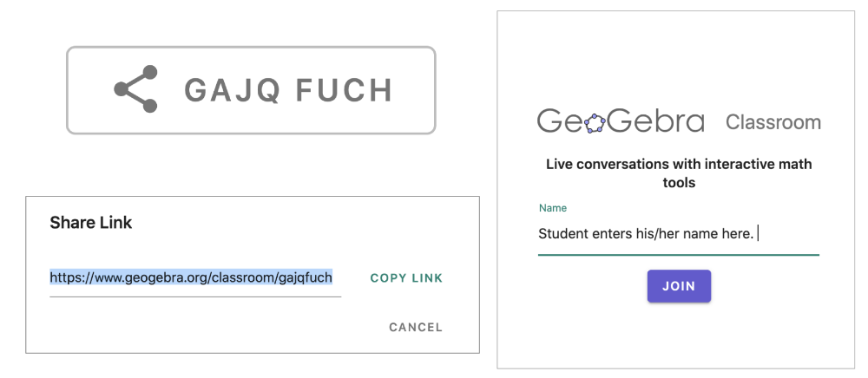868x378 pixels.
Task: Click the GAJQ FUCH class code text
Action: point(288,90)
